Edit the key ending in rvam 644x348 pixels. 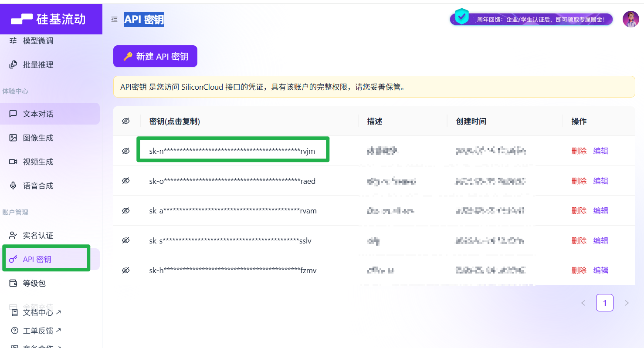pos(601,210)
